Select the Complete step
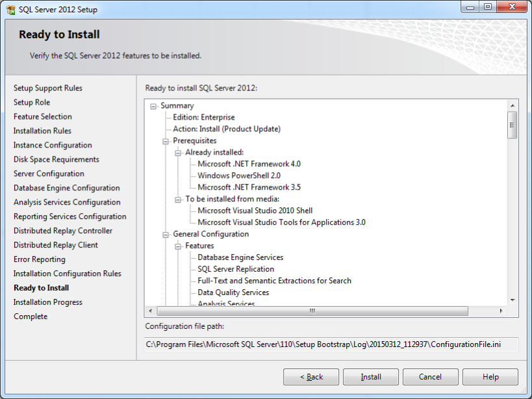 31,316
